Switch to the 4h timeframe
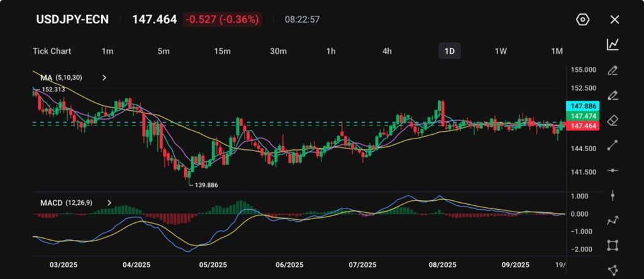The height and width of the screenshot is (279, 644). pos(387,51)
